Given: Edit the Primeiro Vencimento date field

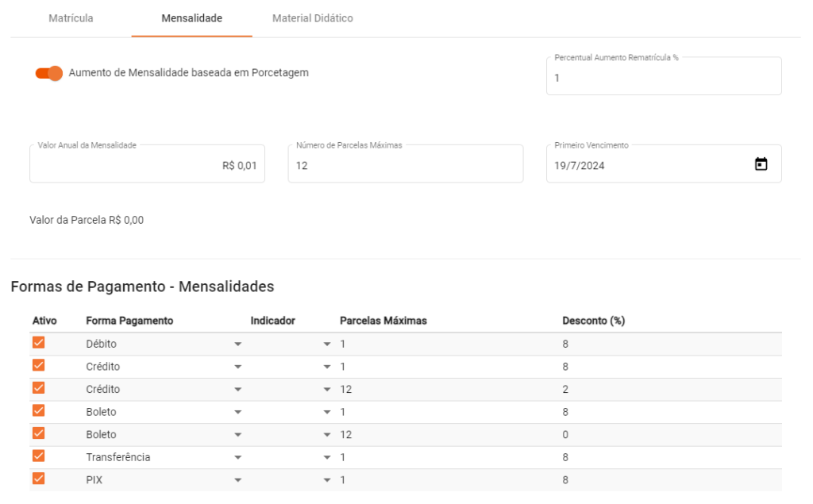Looking at the screenshot, I should tap(643, 165).
